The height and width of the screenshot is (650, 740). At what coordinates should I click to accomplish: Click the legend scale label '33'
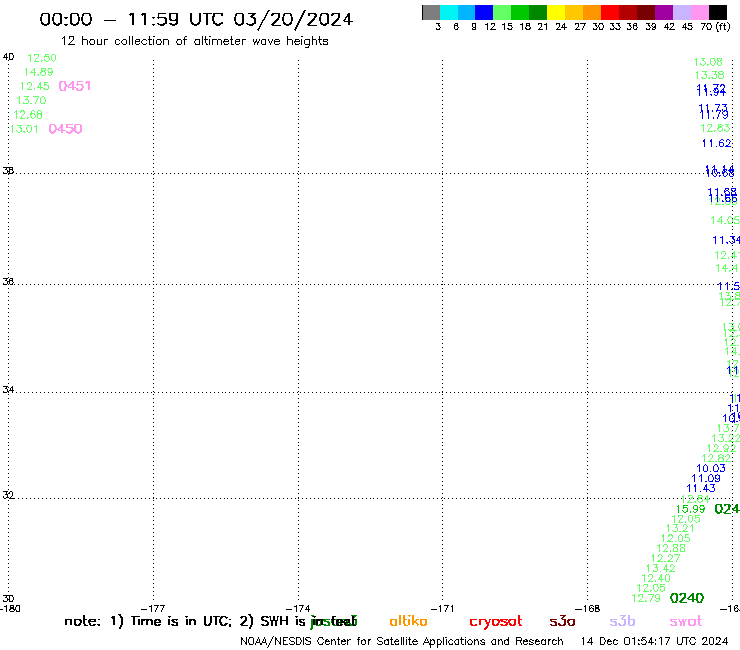[x=614, y=27]
